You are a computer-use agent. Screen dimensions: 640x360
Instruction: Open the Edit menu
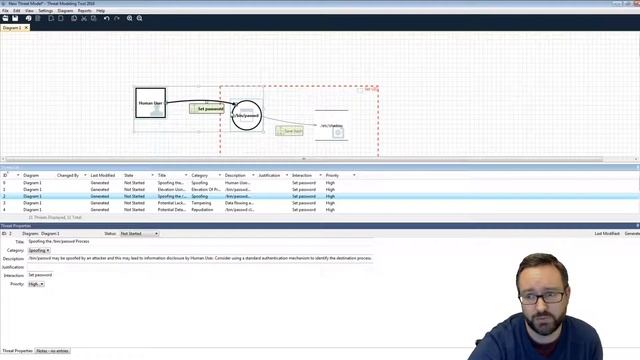[16, 11]
